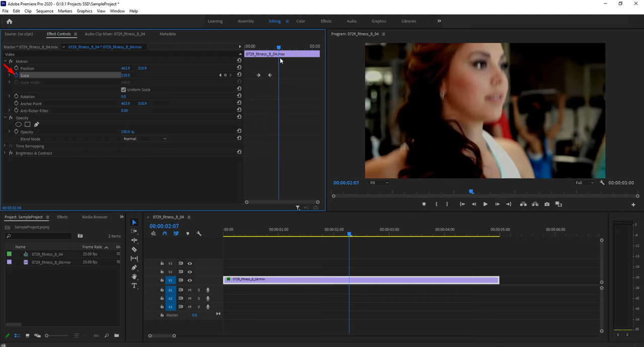Expand Brightness & Contrast effect

[x=5, y=153]
